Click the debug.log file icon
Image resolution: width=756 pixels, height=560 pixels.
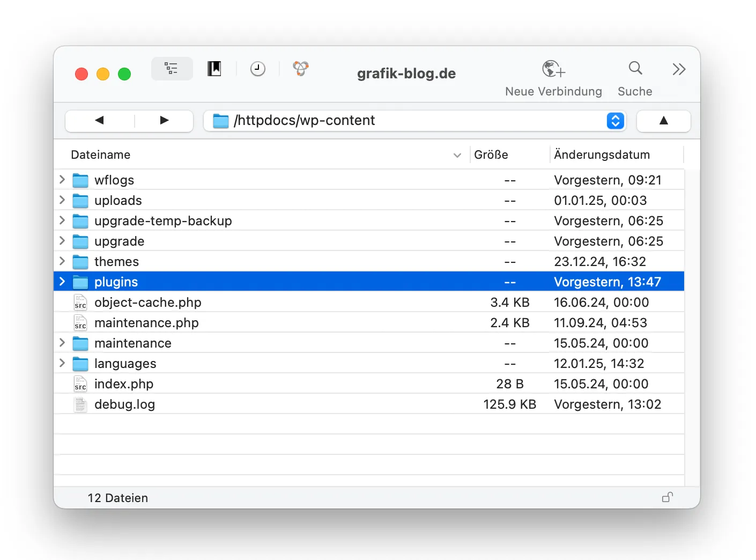click(80, 404)
